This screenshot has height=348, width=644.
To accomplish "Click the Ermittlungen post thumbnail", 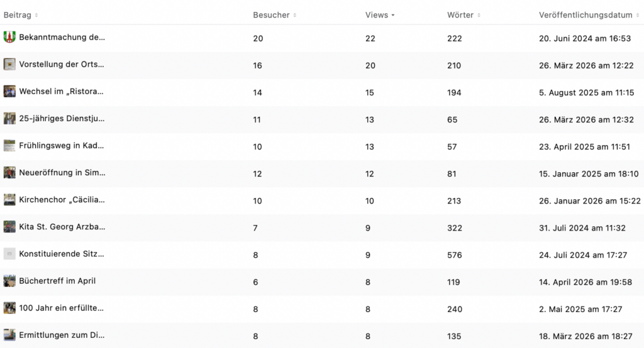I will tap(9, 335).
